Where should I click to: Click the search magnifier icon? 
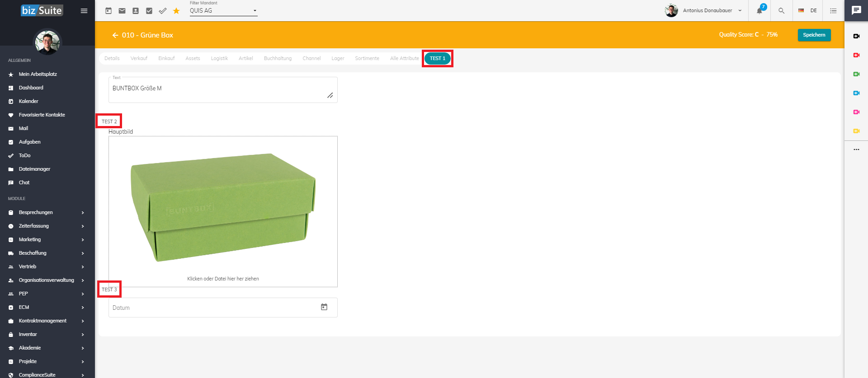[x=781, y=10]
